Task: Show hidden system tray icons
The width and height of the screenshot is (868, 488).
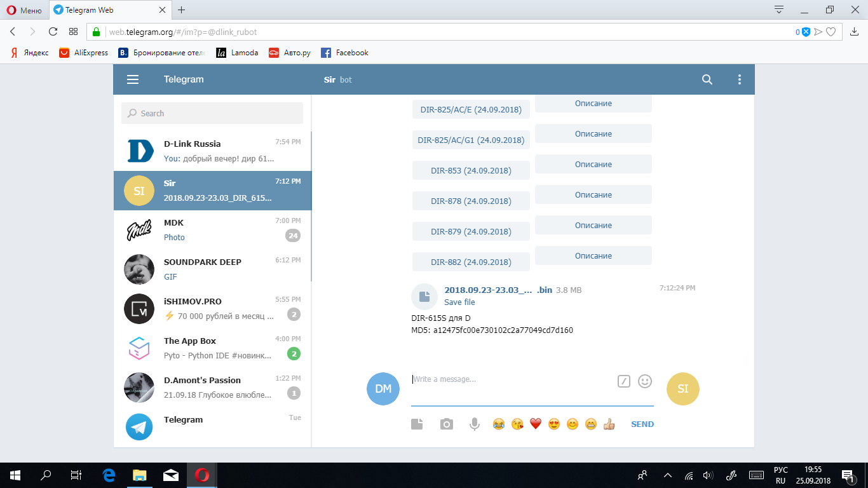Action: point(668,475)
